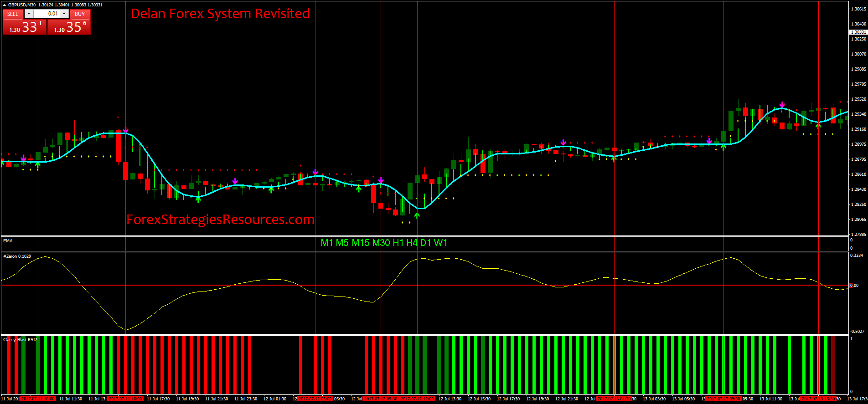This screenshot has width=868, height=404.
Task: Click the 1.29520 price scale label
Action: click(858, 99)
